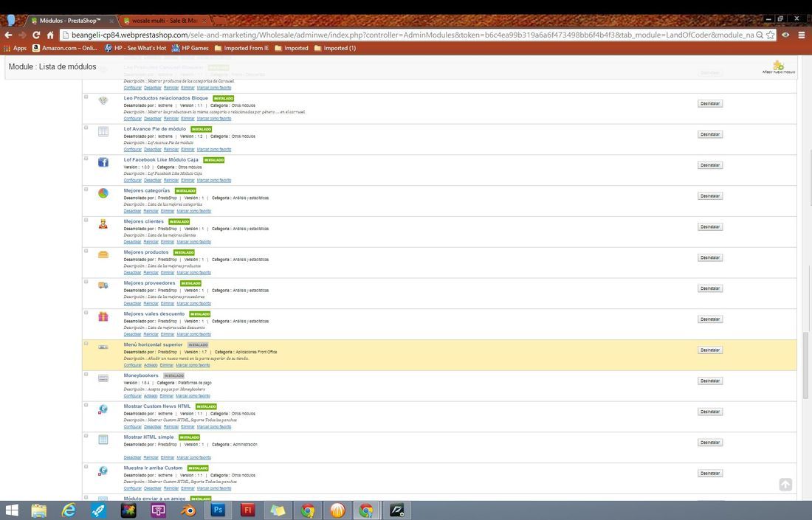812x520 pixels.
Task: Click the Menú horizontal superior module icon
Action: [x=103, y=347]
